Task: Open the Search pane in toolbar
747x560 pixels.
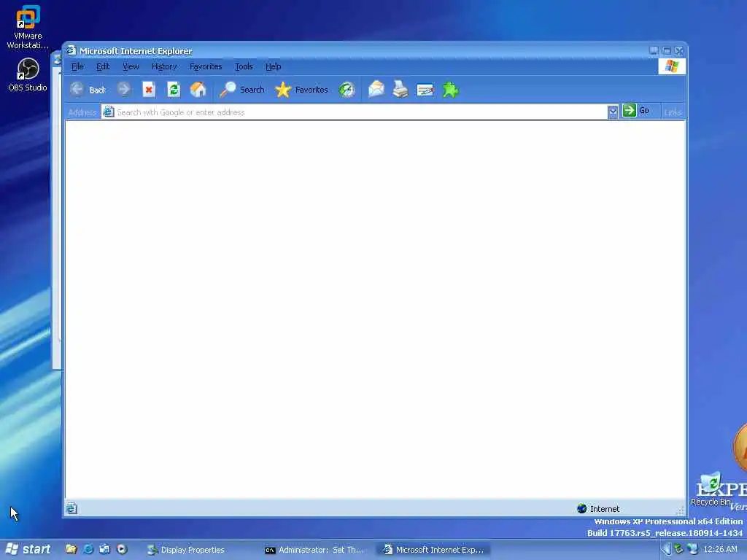Action: click(x=242, y=90)
